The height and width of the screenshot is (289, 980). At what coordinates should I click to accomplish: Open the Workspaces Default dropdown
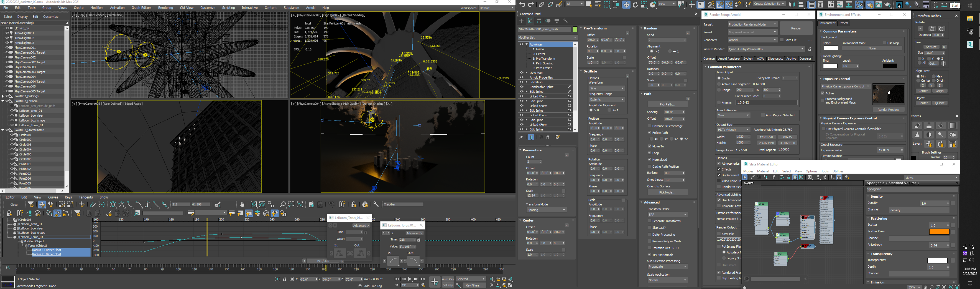tap(496, 8)
